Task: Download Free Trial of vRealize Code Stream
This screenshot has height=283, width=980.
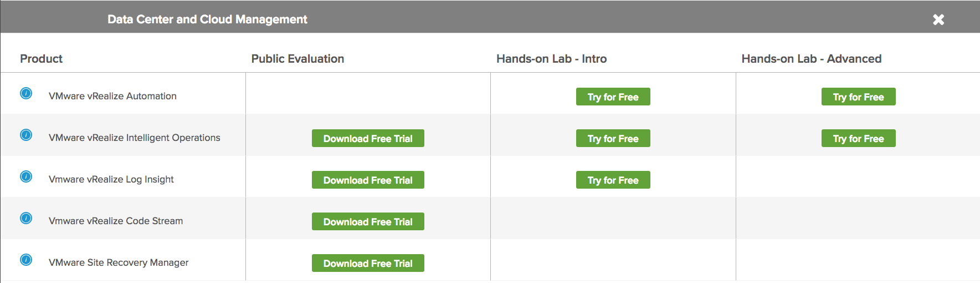Action: 368,221
